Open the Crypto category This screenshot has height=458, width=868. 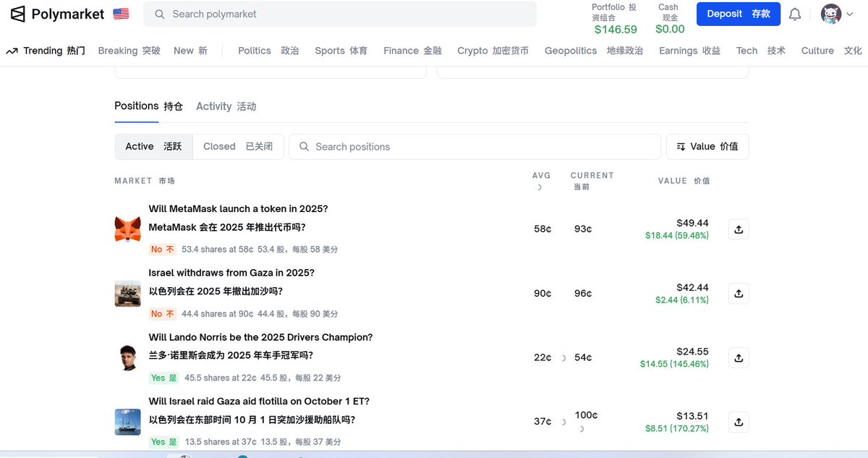click(x=493, y=51)
